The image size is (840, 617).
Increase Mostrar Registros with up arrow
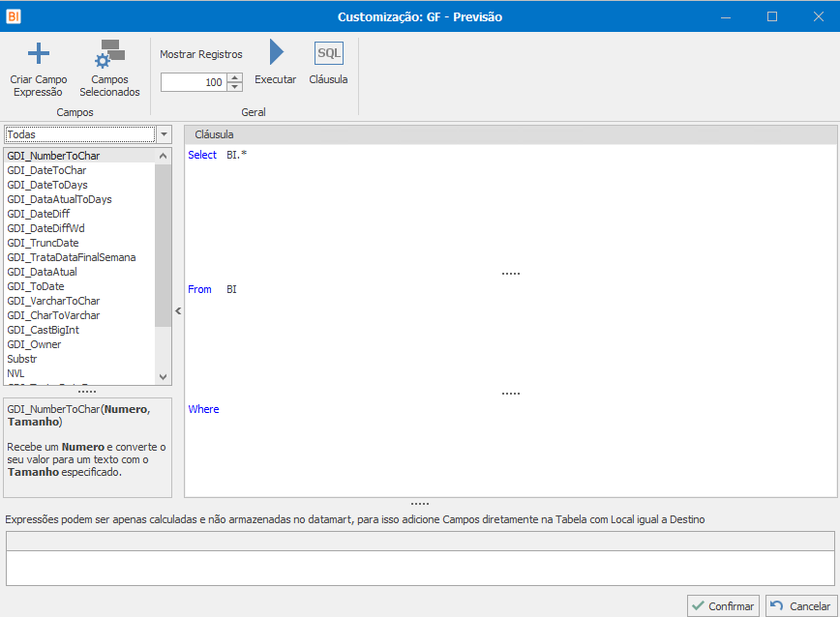[x=234, y=78]
